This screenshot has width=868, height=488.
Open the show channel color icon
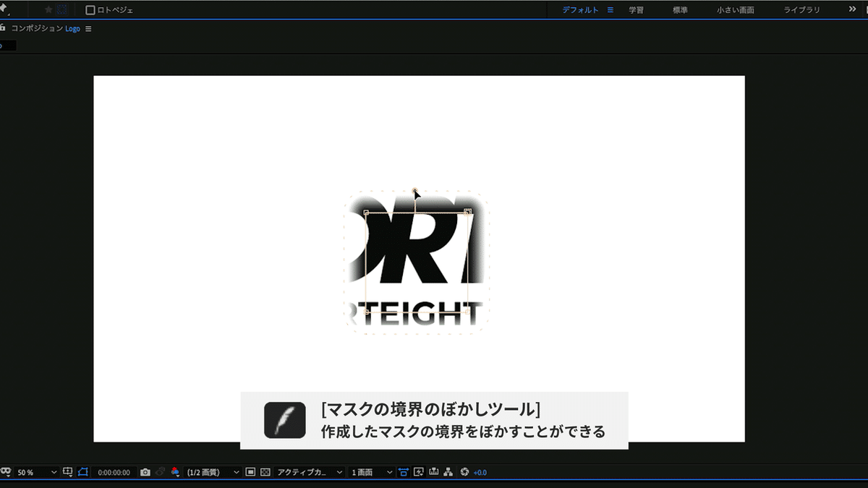pos(175,471)
